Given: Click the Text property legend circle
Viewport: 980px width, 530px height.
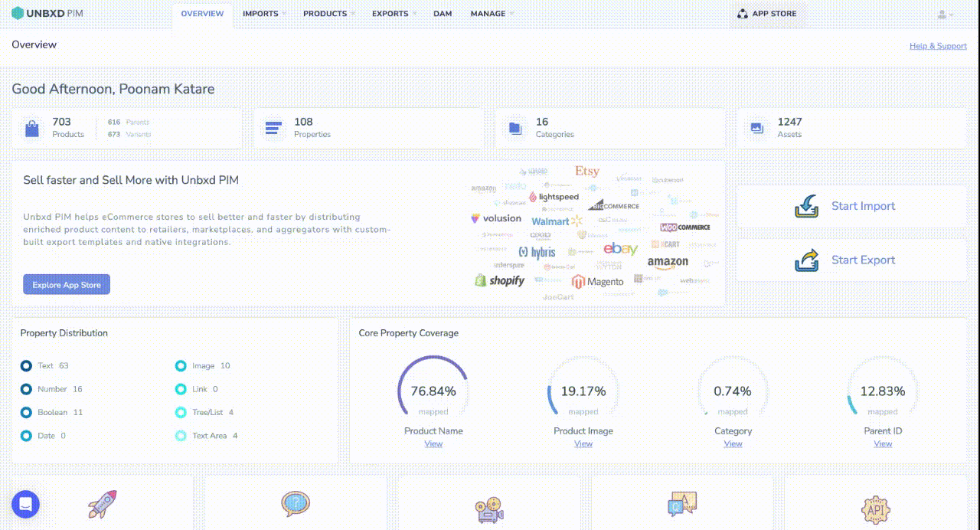Looking at the screenshot, I should [26, 366].
